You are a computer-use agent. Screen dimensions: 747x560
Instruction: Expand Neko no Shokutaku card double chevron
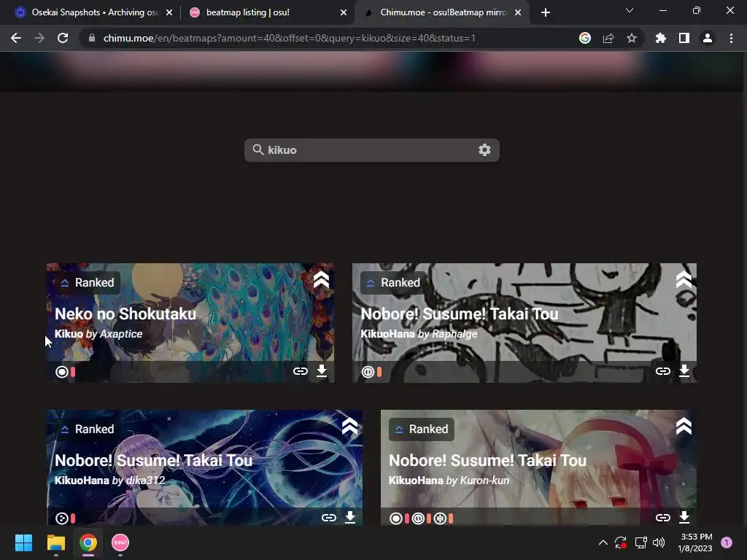pos(321,280)
